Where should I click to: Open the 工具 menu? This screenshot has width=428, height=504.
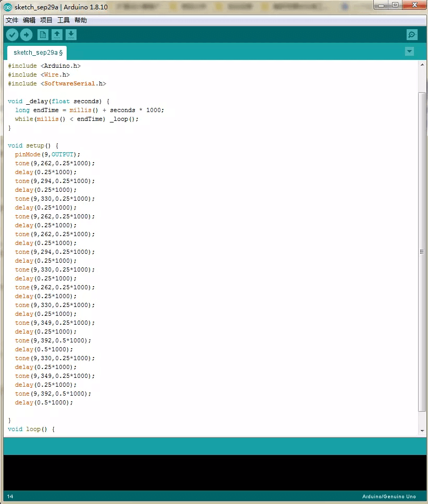[x=63, y=20]
